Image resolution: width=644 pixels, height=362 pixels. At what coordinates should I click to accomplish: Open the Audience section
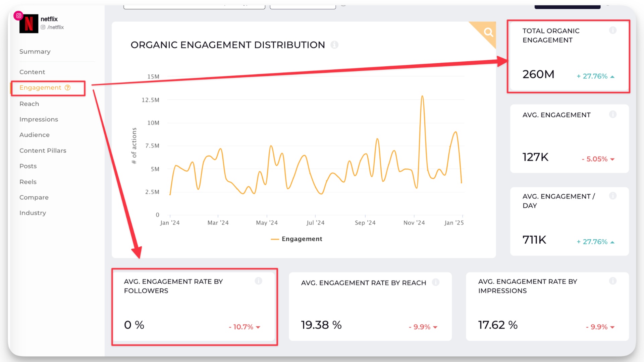(x=35, y=135)
